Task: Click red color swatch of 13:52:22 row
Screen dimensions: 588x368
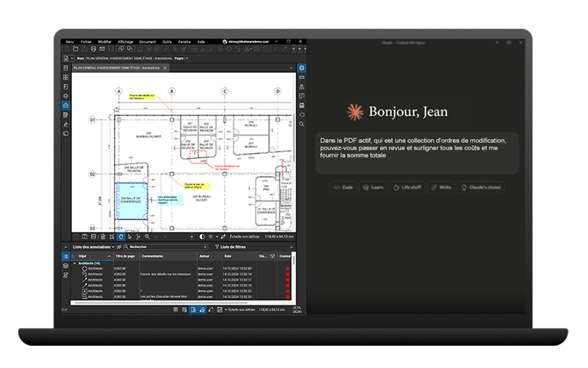Action: [x=287, y=291]
